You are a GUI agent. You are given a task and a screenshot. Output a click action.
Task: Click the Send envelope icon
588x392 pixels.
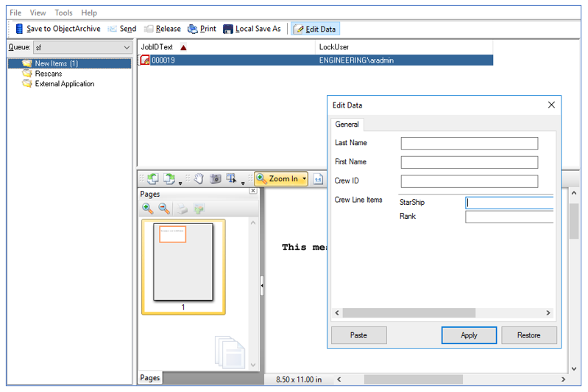[112, 29]
